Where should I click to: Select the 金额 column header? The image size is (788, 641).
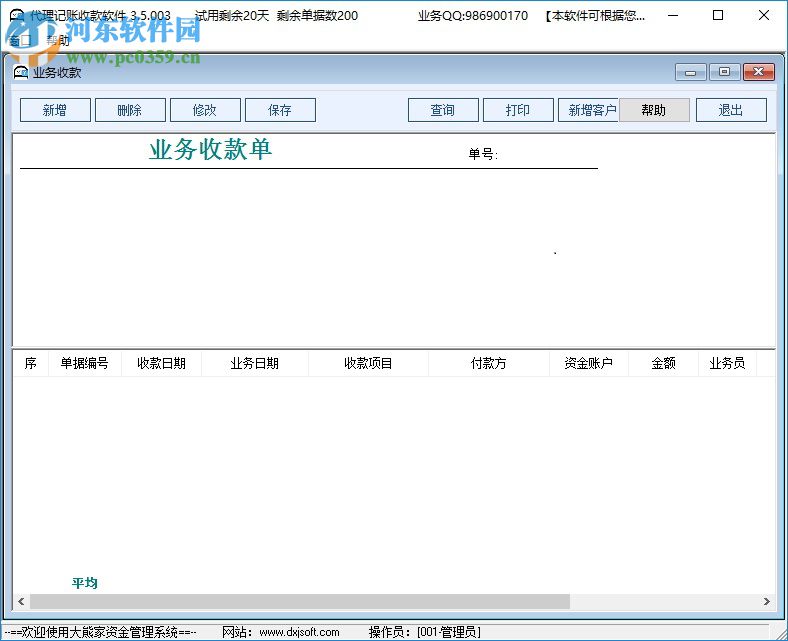coord(663,363)
